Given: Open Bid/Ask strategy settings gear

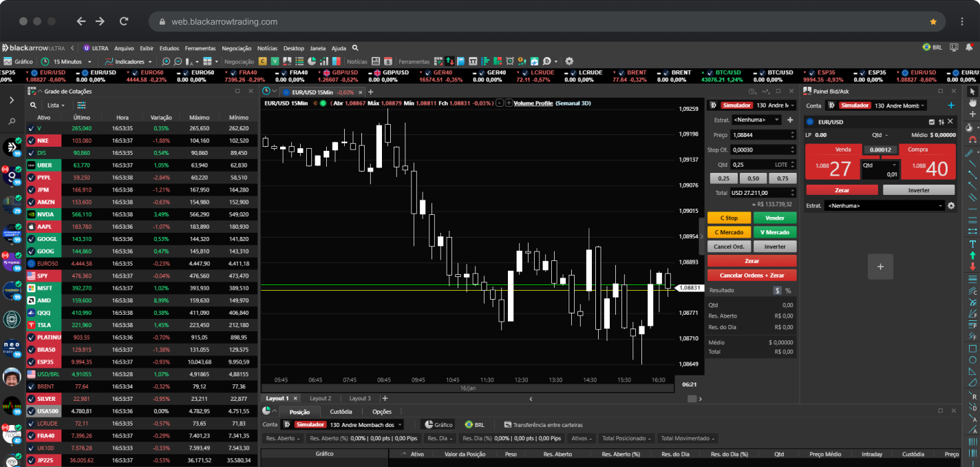Looking at the screenshot, I should [x=951, y=205].
